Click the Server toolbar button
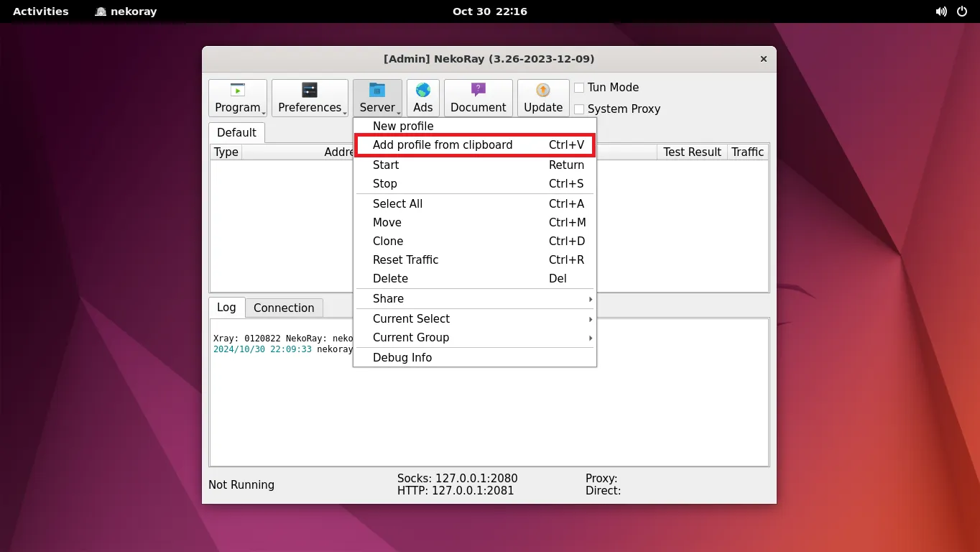The height and width of the screenshot is (552, 980). (x=377, y=98)
